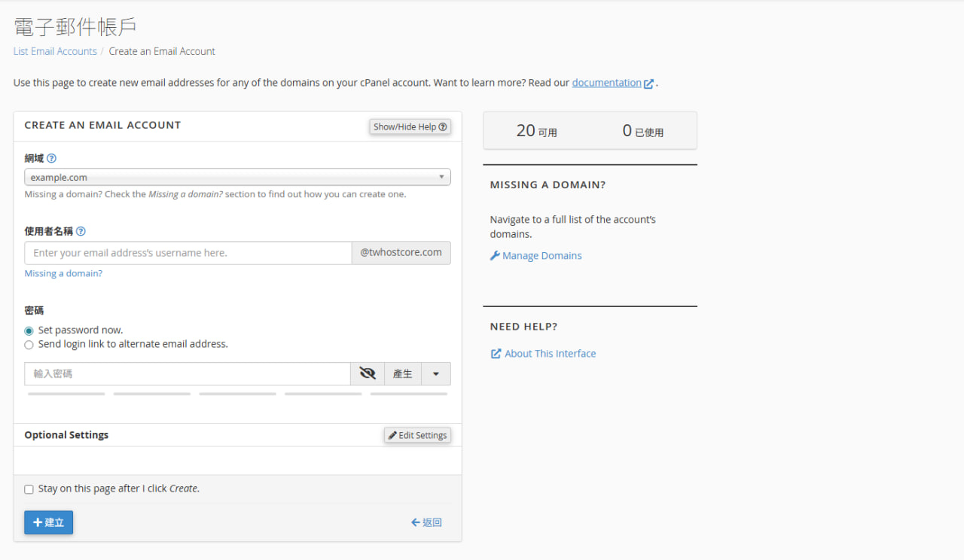Focus the email username input field
Image resolution: width=964 pixels, height=560 pixels.
[188, 253]
